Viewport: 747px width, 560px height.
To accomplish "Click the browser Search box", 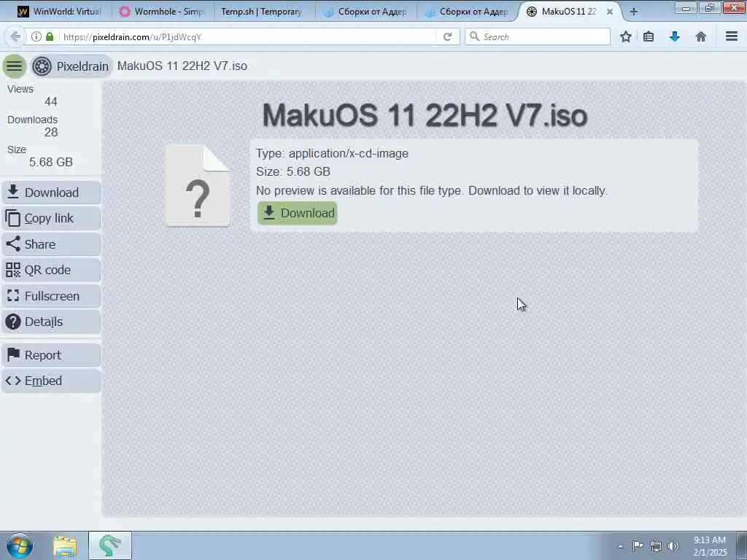I will click(538, 36).
